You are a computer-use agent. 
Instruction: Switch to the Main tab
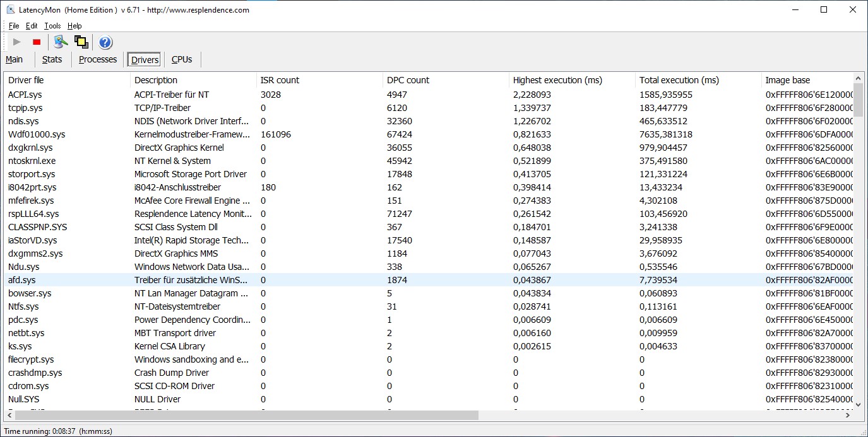click(15, 59)
